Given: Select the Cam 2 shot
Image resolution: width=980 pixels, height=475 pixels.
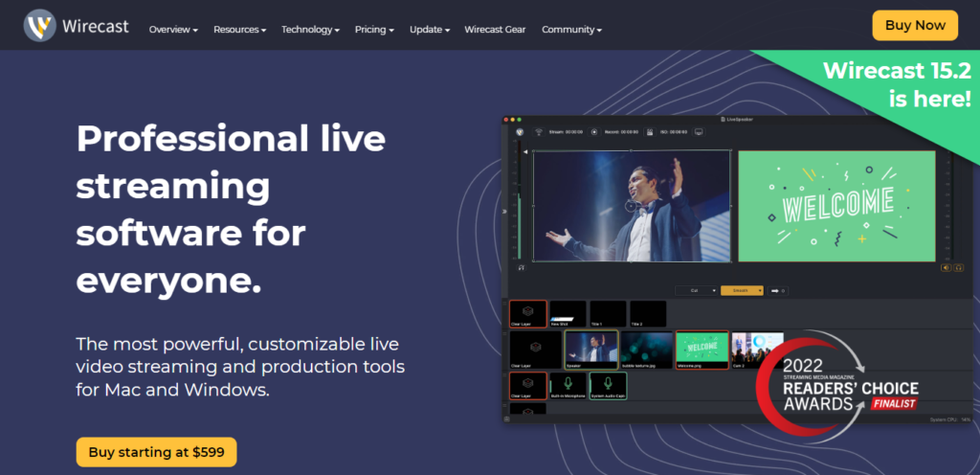Looking at the screenshot, I should (758, 350).
